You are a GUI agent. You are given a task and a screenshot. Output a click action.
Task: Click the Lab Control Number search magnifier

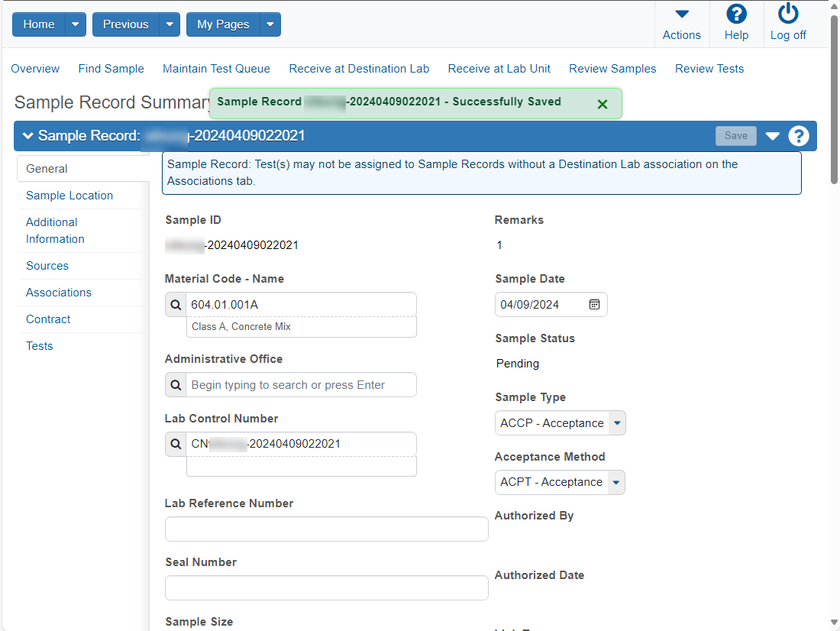point(176,445)
